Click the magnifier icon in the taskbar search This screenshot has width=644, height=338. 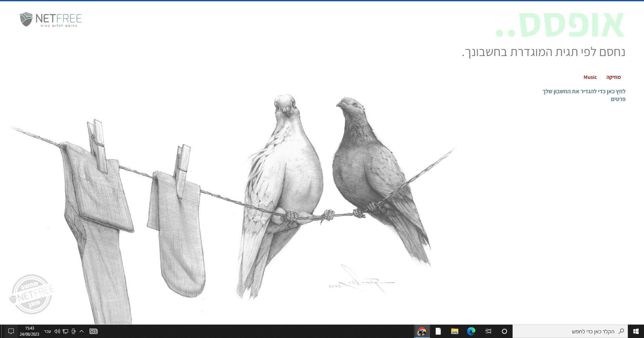[x=621, y=331]
